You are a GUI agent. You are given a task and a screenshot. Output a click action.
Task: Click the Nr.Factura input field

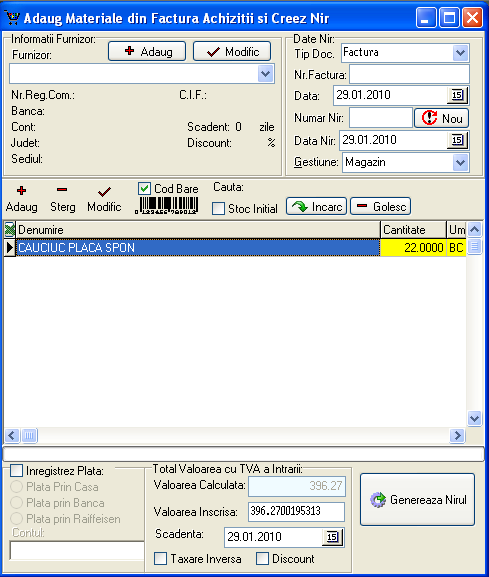pyautogui.click(x=409, y=74)
